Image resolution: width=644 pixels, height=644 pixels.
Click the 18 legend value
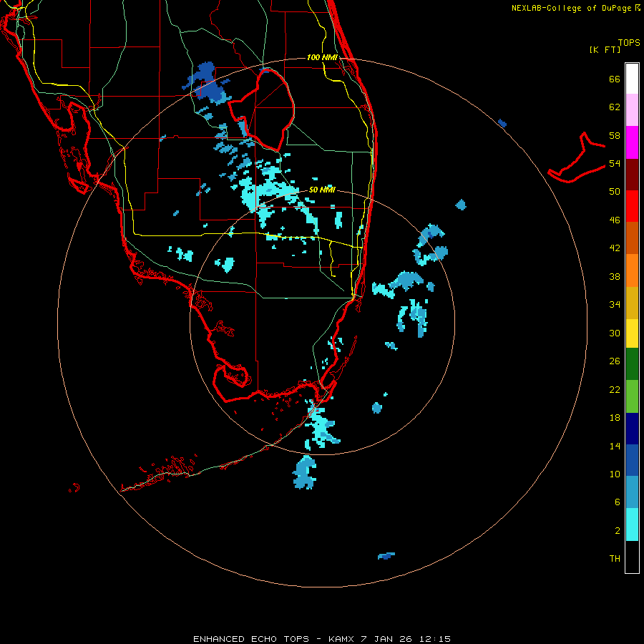pos(615,418)
